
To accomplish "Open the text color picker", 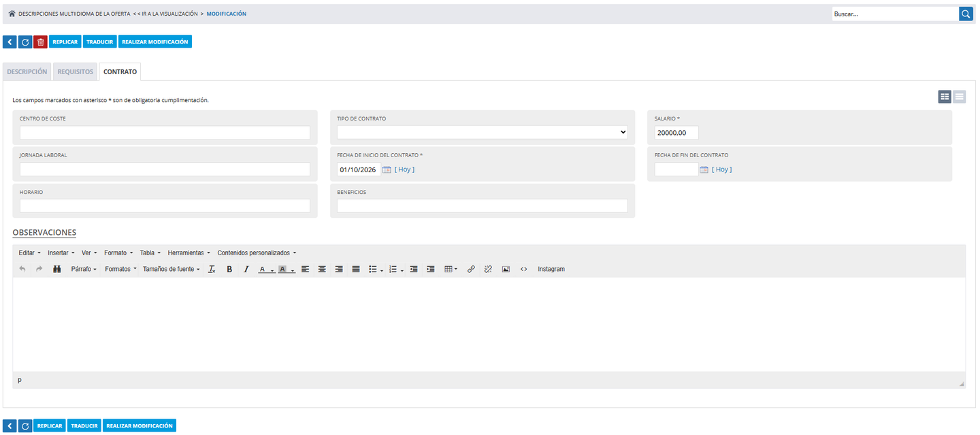I will point(265,270).
